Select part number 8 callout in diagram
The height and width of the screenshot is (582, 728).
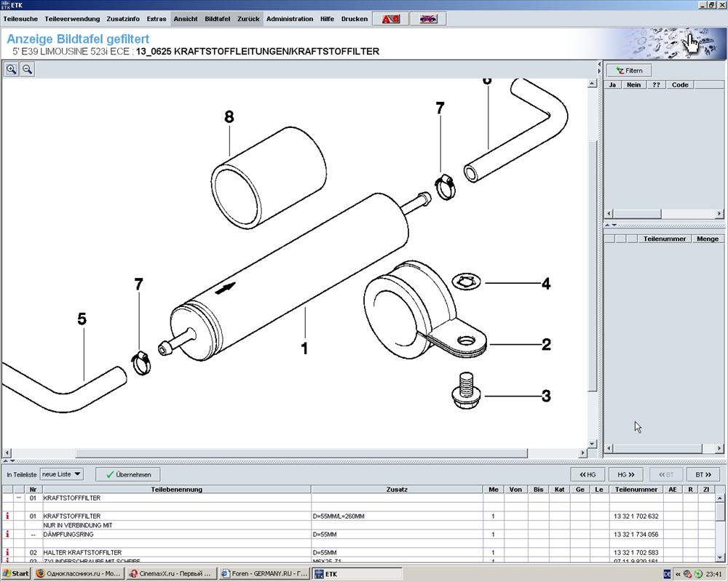229,117
